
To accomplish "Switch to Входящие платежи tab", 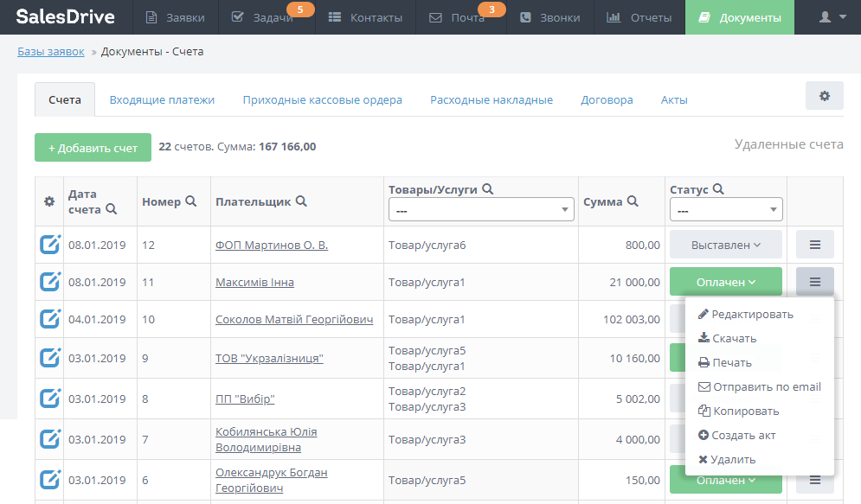I will [162, 99].
